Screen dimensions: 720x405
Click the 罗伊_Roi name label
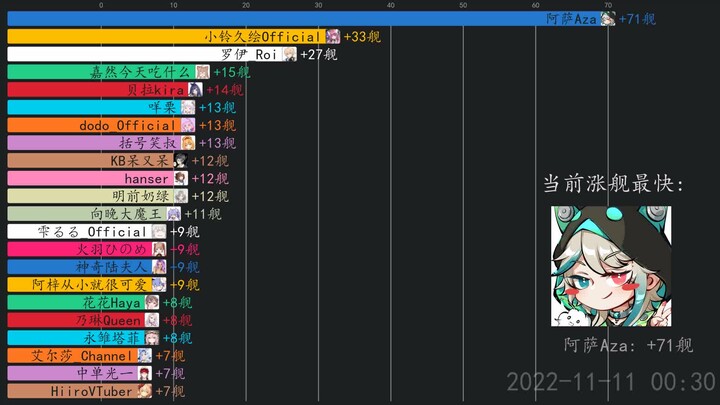pos(248,54)
